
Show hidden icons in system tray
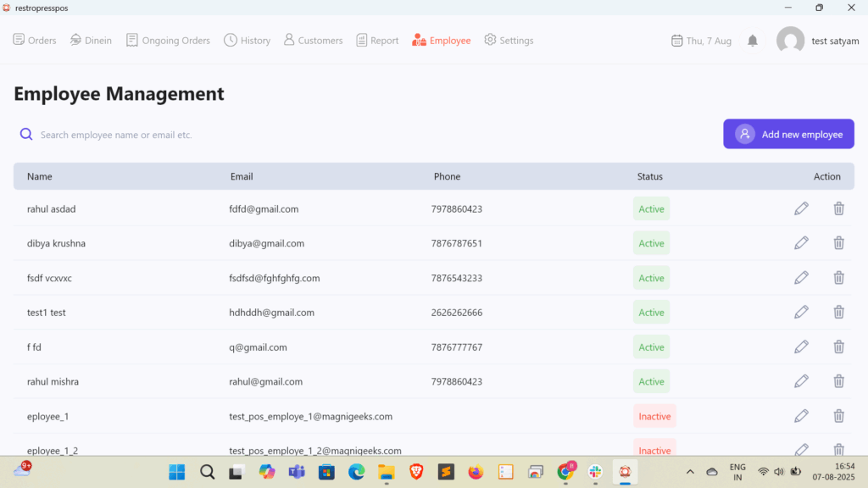tap(690, 472)
